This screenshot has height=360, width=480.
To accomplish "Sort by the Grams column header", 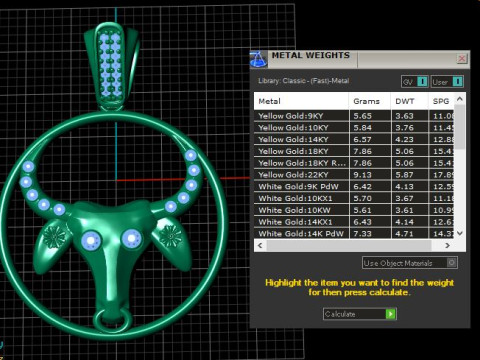I will coord(370,101).
